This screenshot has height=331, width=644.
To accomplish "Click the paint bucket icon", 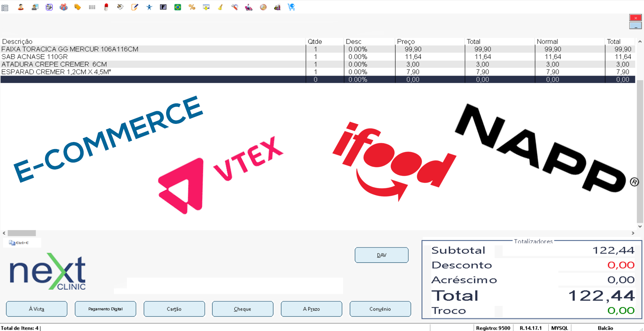I will click(120, 7).
